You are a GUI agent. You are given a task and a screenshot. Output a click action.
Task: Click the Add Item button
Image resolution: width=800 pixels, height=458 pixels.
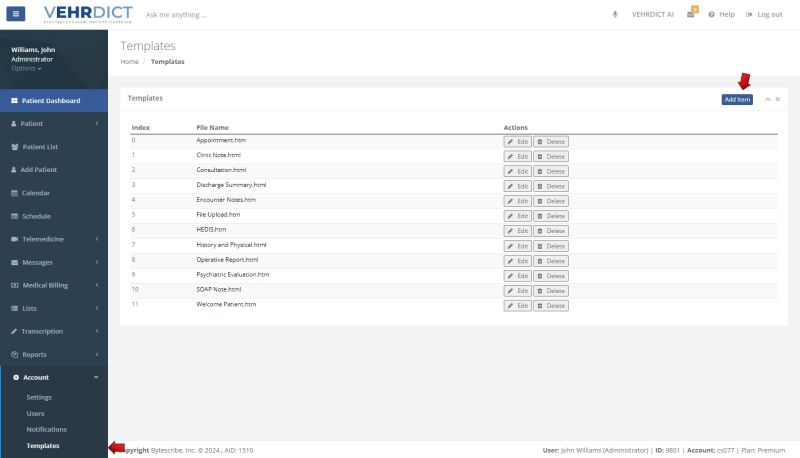(x=737, y=99)
